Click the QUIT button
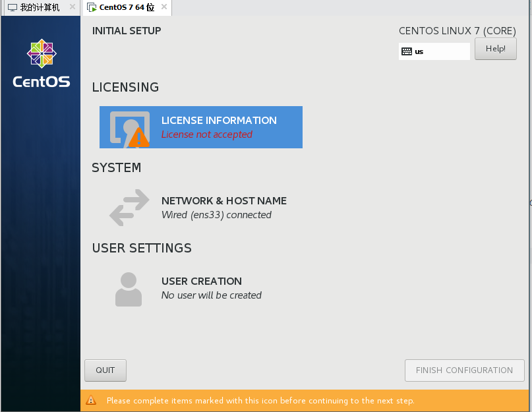The width and height of the screenshot is (532, 412). tap(105, 370)
